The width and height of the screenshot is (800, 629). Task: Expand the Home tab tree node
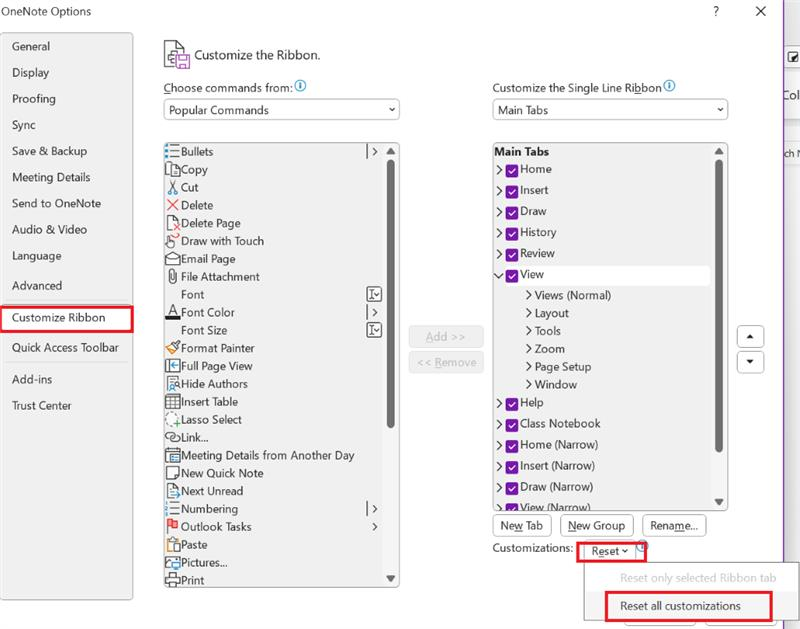(499, 170)
